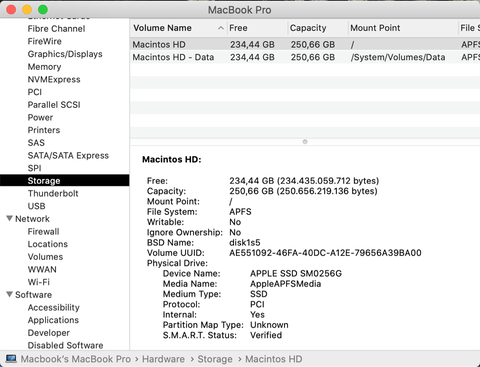Open Developer under Software
480x367 pixels.
[49, 333]
